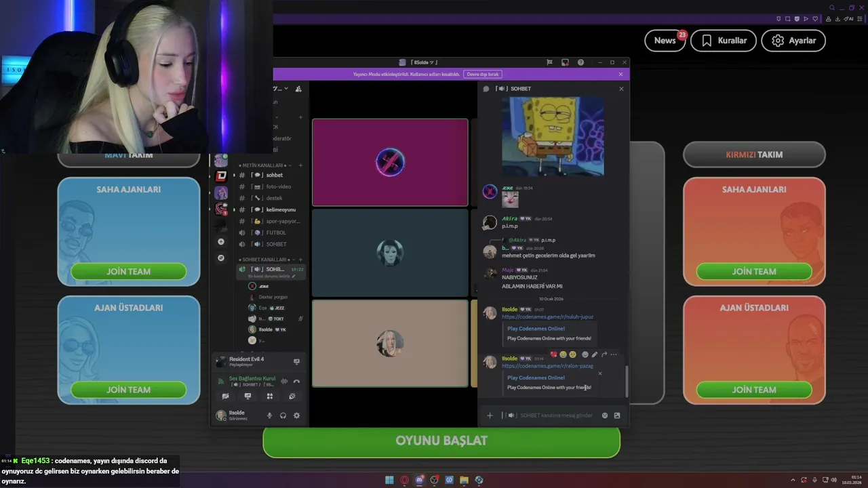Click the SpongeBob GIF in chat
Screen dimensions: 868x488
pyautogui.click(x=553, y=136)
